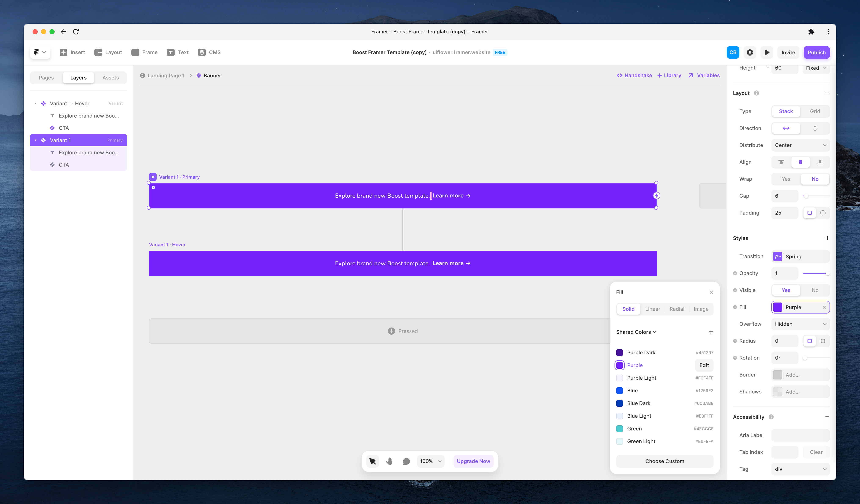Open project settings gear
860x504 pixels.
coord(750,52)
